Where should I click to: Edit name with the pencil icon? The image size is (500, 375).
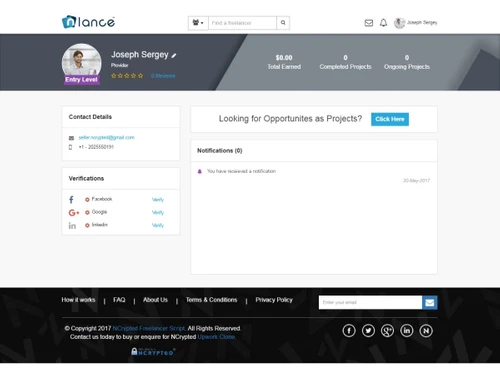(174, 56)
